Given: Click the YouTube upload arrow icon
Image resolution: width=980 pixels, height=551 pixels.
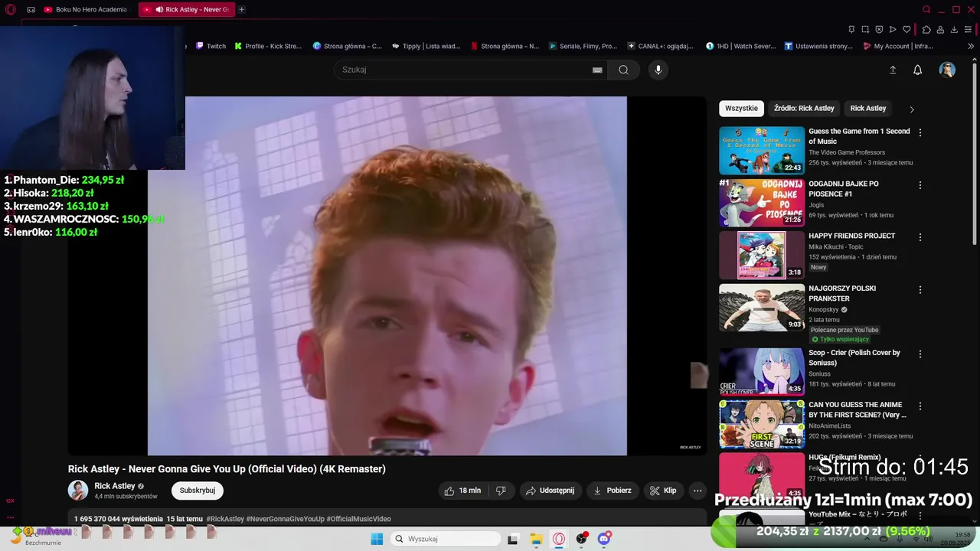Looking at the screenshot, I should pyautogui.click(x=893, y=70).
